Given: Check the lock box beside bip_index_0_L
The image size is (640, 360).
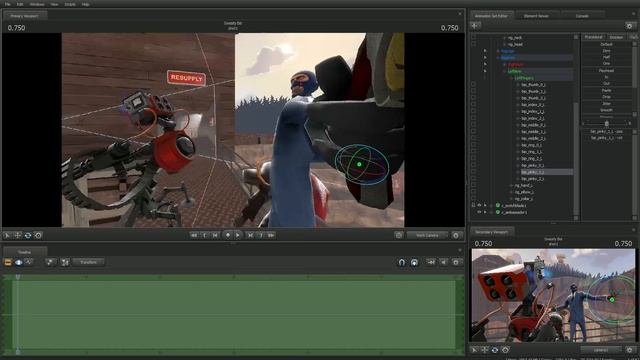Looking at the screenshot, I should click(x=473, y=105).
